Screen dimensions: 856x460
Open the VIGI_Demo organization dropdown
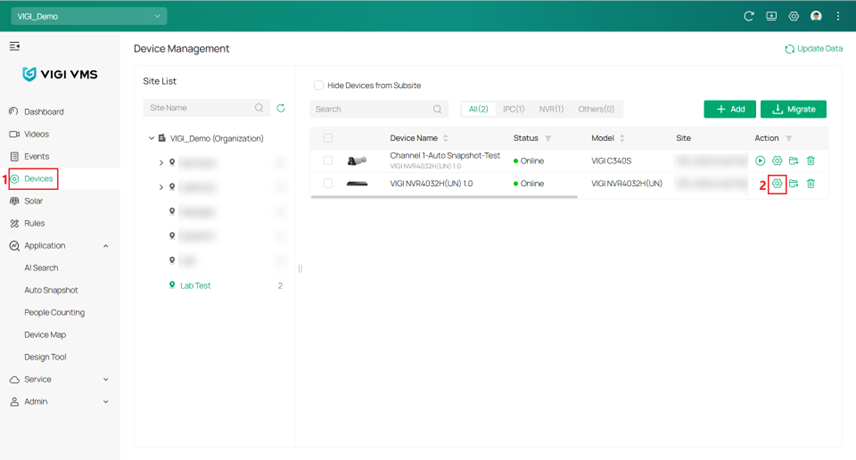89,16
